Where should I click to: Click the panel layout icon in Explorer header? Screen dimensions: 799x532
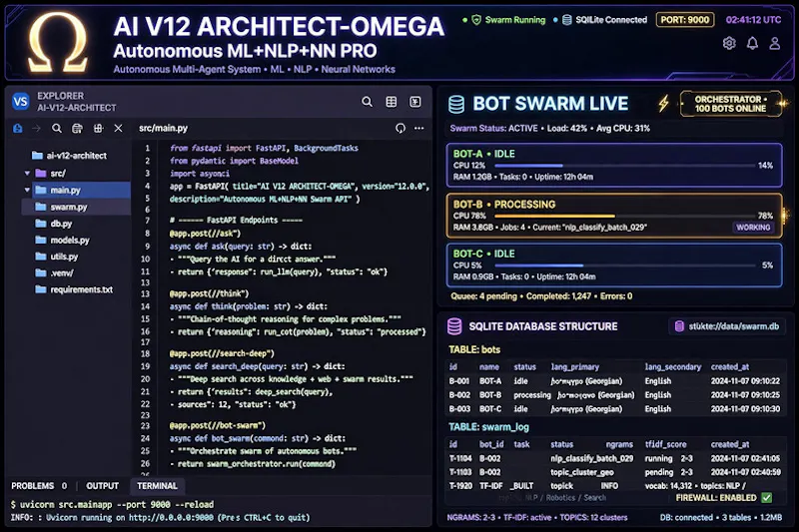415,102
